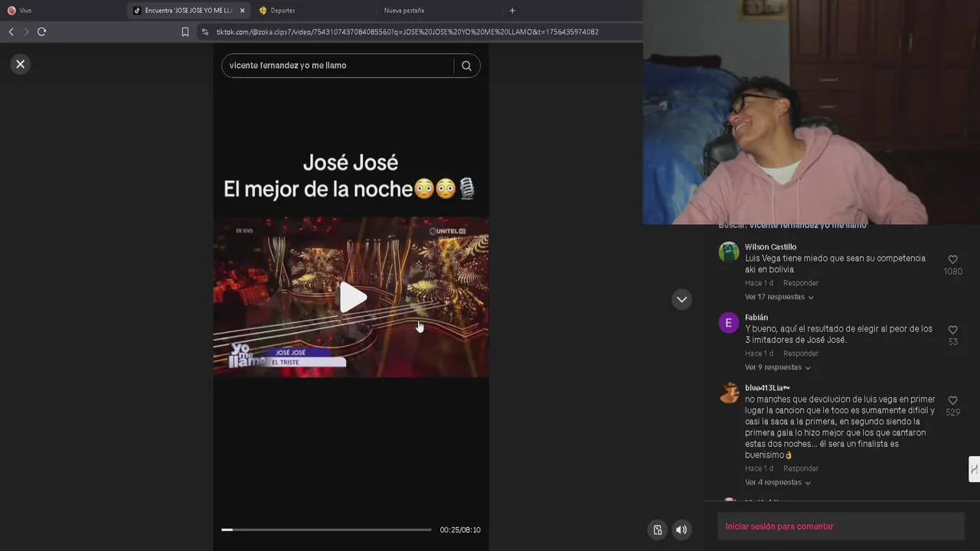This screenshot has height=551, width=980.
Task: Bookmark this page icon
Action: tap(185, 32)
